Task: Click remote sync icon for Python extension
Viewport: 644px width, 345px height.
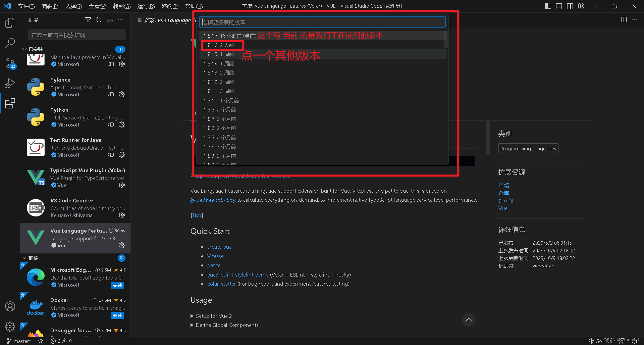Action: click(x=111, y=125)
